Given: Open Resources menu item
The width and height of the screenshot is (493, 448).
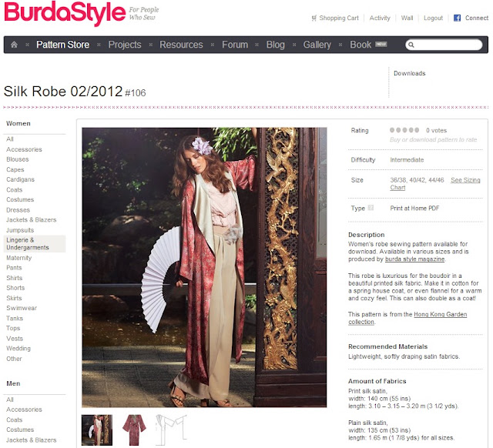Looking at the screenshot, I should (181, 45).
